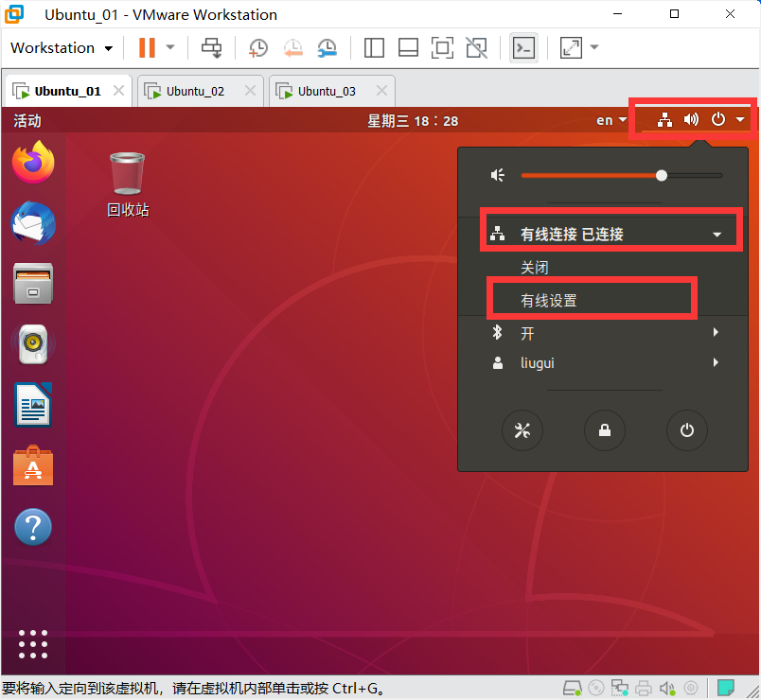
Task: Open the Workstation menu
Action: pos(62,48)
